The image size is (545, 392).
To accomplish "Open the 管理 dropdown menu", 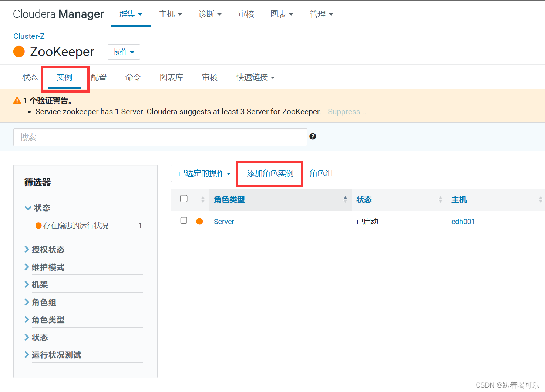I will [x=321, y=14].
